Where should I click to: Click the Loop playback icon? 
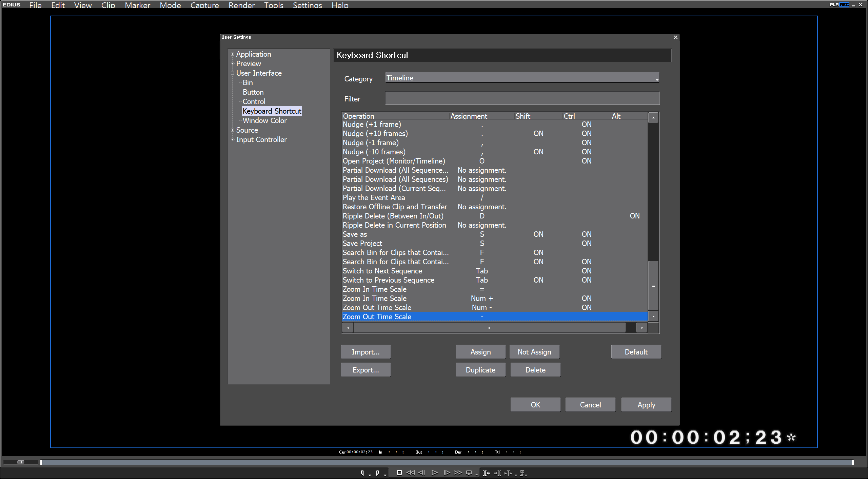pyautogui.click(x=469, y=473)
